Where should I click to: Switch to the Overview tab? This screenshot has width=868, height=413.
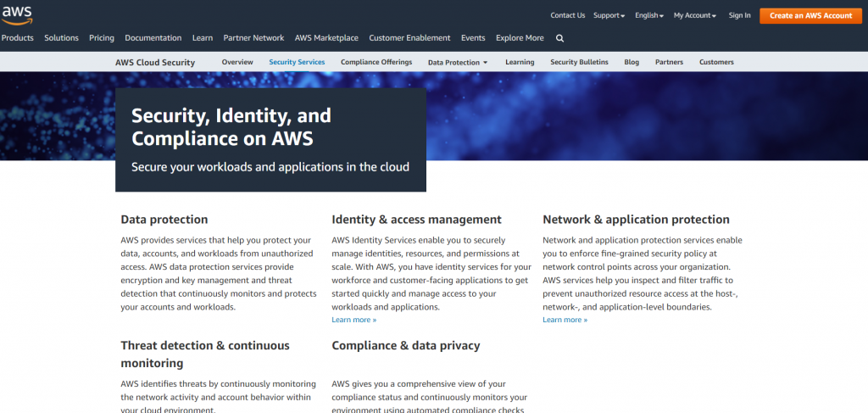pyautogui.click(x=237, y=62)
